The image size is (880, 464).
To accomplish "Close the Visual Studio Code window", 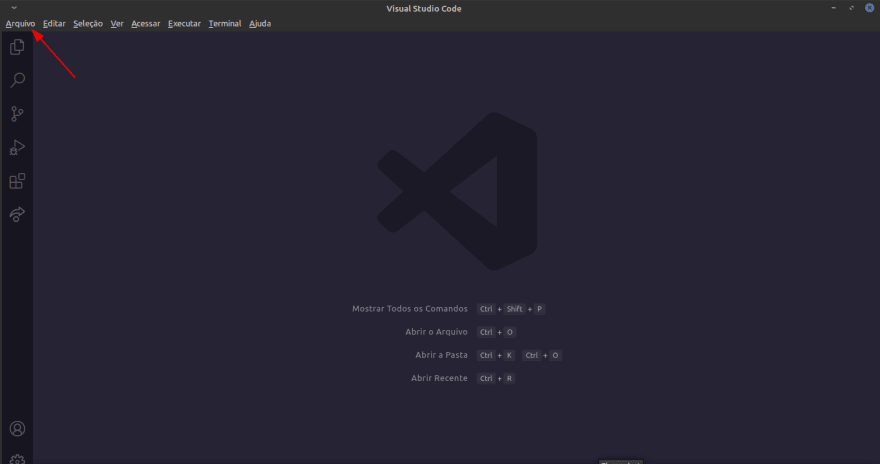I will 869,8.
